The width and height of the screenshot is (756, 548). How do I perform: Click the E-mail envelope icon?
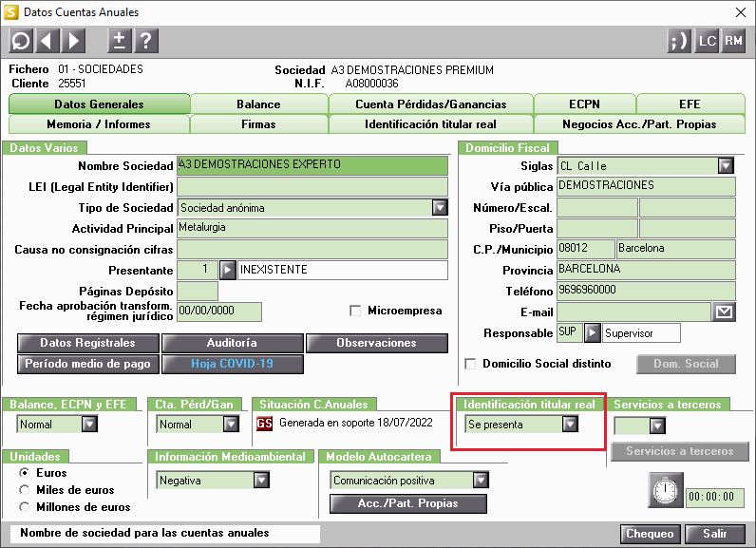point(723,312)
